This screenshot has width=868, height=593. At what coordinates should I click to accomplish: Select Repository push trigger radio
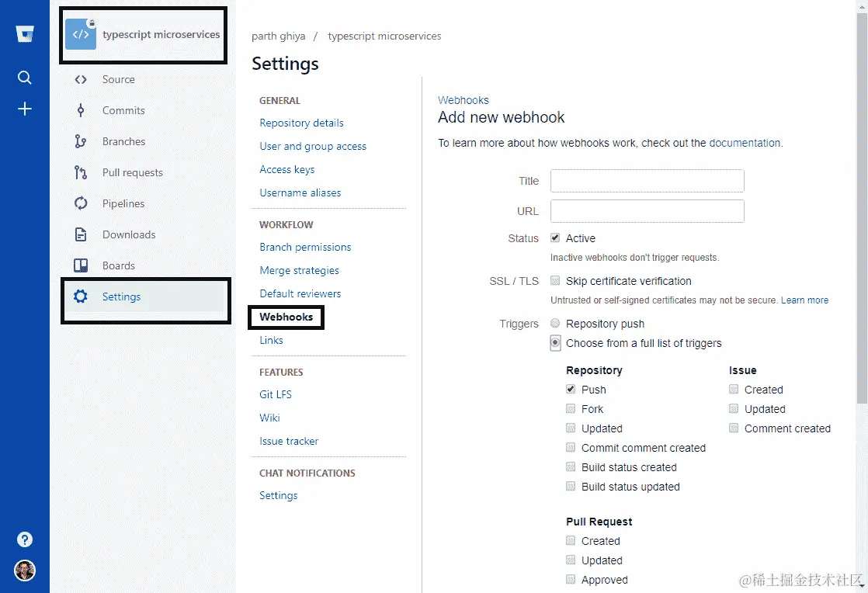click(554, 323)
